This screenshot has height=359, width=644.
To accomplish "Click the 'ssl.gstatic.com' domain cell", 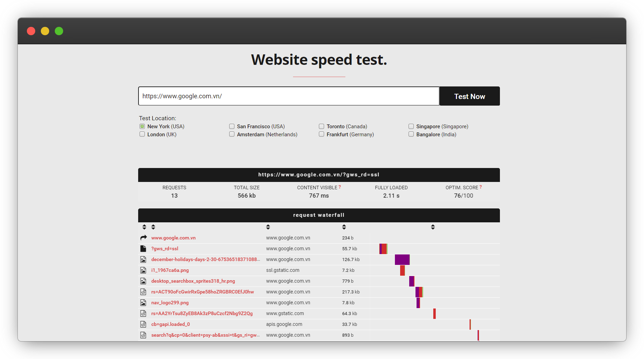I will (283, 270).
